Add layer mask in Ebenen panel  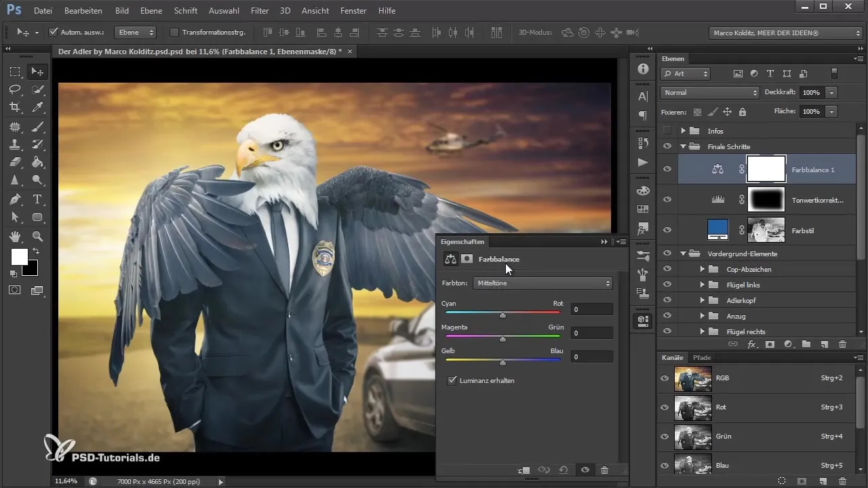coord(770,344)
